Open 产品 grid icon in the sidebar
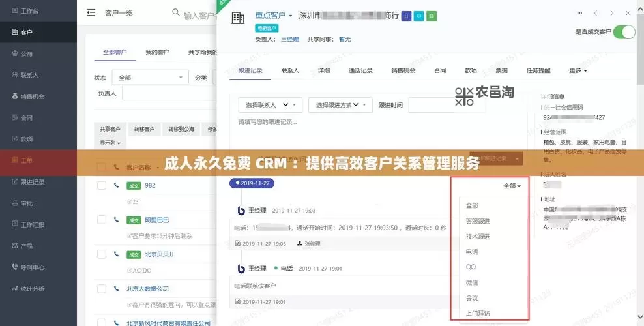The image size is (644, 326). click(x=15, y=246)
